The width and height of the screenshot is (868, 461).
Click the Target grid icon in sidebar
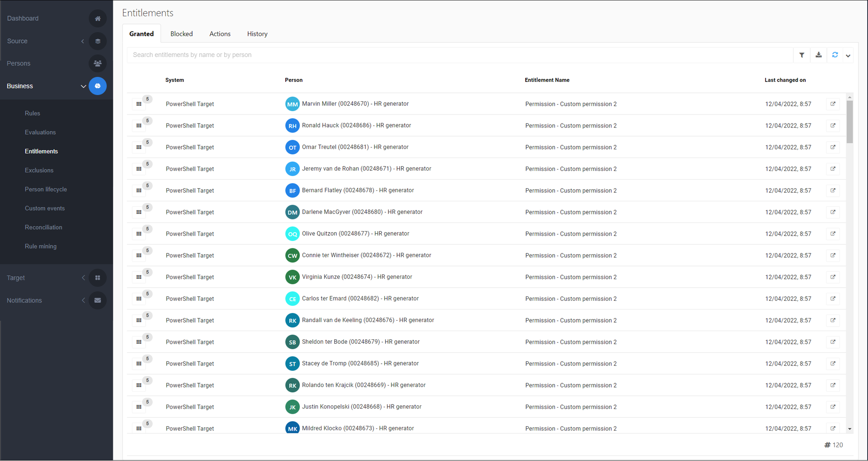pyautogui.click(x=98, y=278)
